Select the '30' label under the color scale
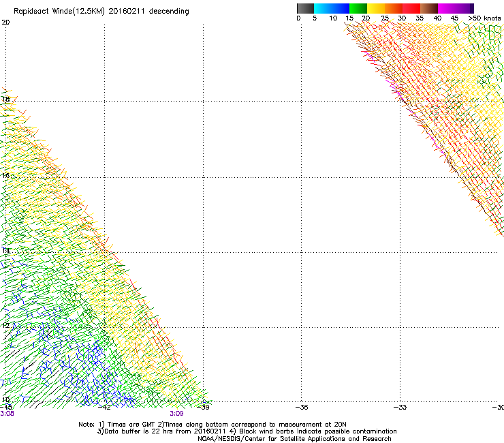Screen dimensions: 504x443 (x=402, y=18)
